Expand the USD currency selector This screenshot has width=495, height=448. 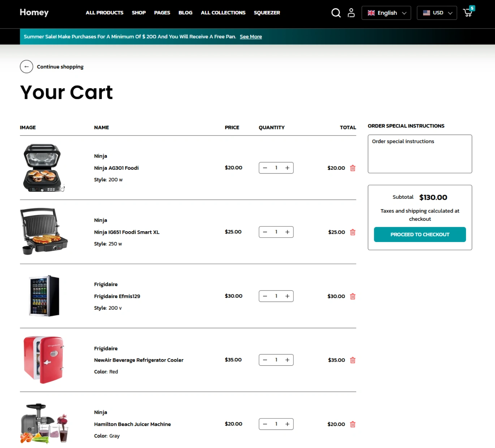pos(436,13)
